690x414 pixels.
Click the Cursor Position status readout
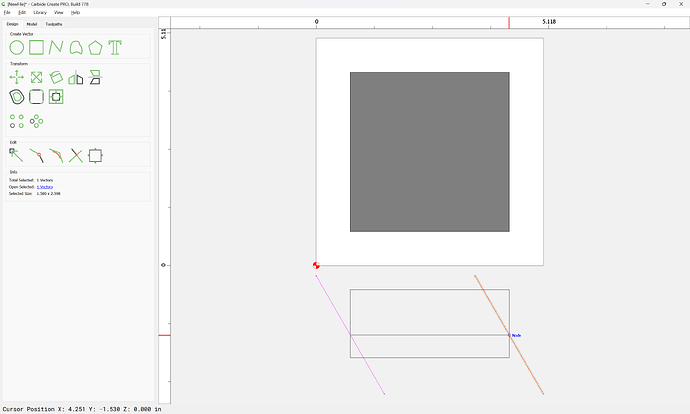(82, 409)
